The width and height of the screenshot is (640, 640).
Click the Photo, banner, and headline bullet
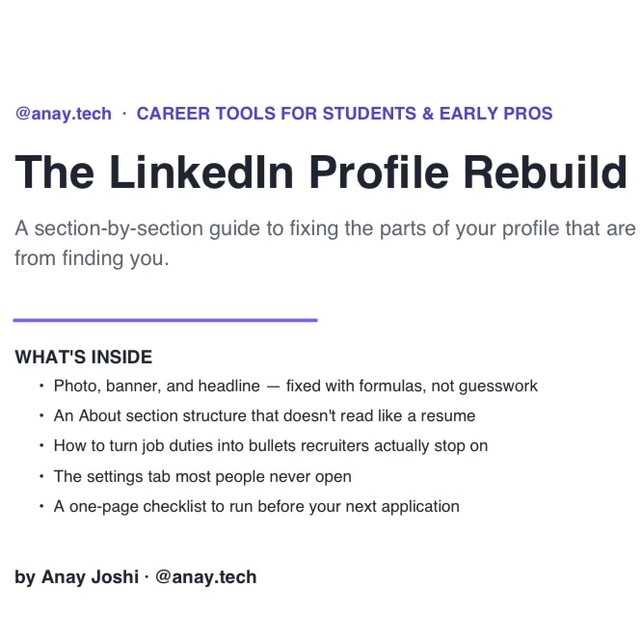coord(296,386)
